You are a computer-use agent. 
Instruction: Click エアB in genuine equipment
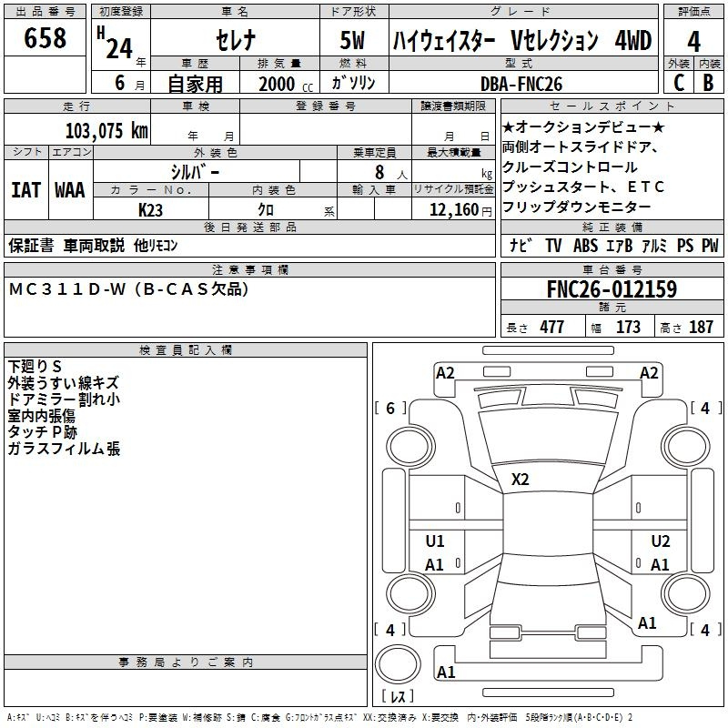[x=620, y=245]
